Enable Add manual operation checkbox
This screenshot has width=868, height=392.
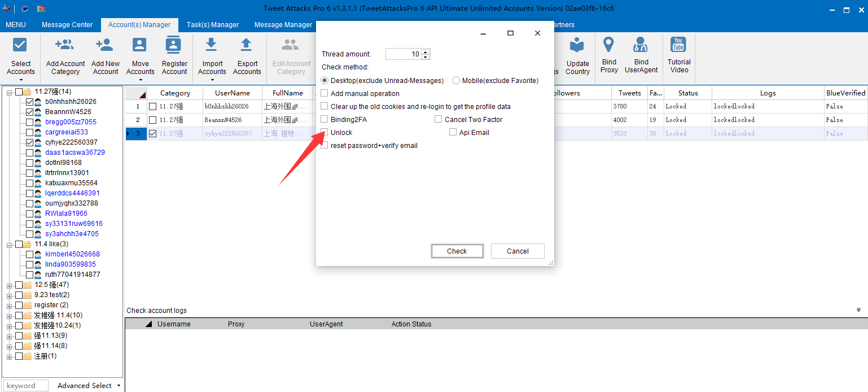325,93
